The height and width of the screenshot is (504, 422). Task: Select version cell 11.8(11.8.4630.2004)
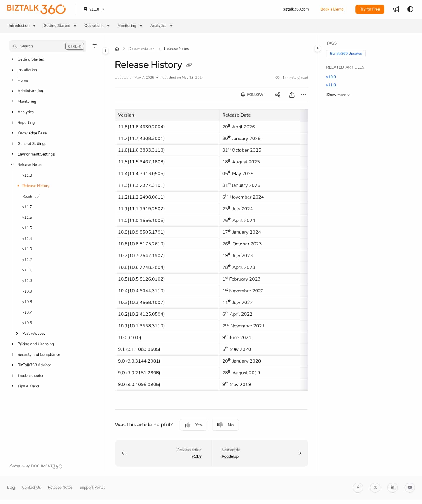(167, 127)
